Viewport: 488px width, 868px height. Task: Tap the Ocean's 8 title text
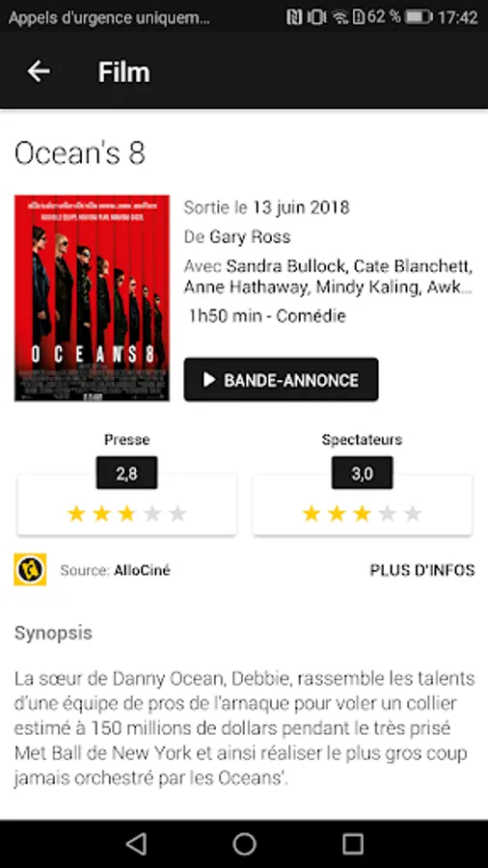80,153
